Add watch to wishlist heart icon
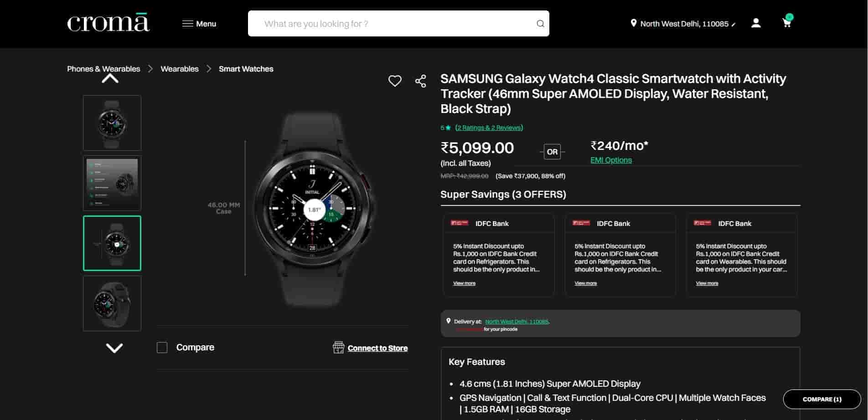The width and height of the screenshot is (868, 420). (x=395, y=81)
